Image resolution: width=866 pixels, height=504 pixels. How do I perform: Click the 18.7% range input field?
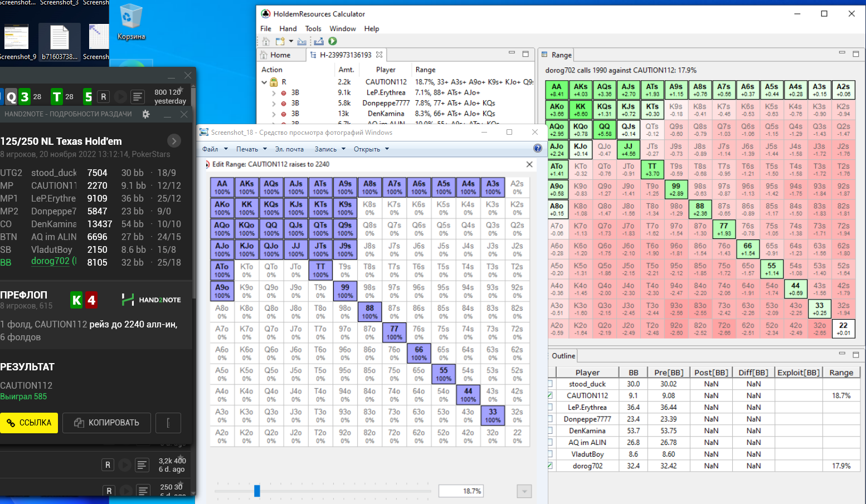click(460, 491)
